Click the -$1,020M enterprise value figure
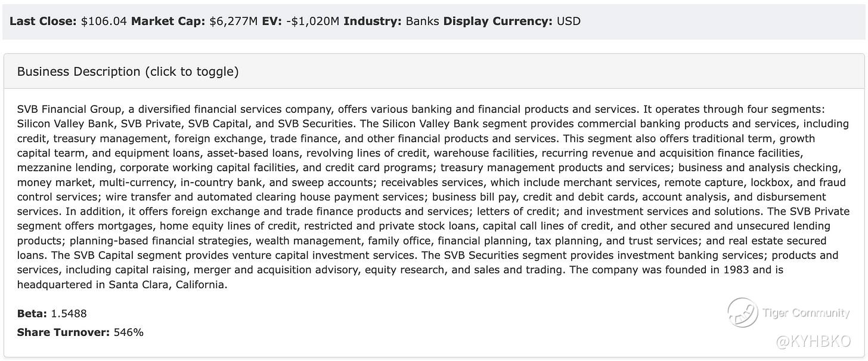The width and height of the screenshot is (868, 361). pos(312,21)
